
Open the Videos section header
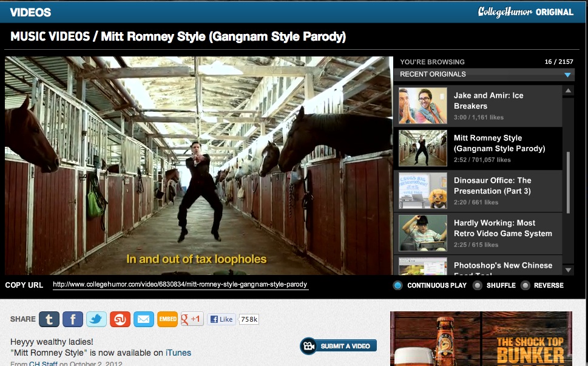click(x=30, y=12)
